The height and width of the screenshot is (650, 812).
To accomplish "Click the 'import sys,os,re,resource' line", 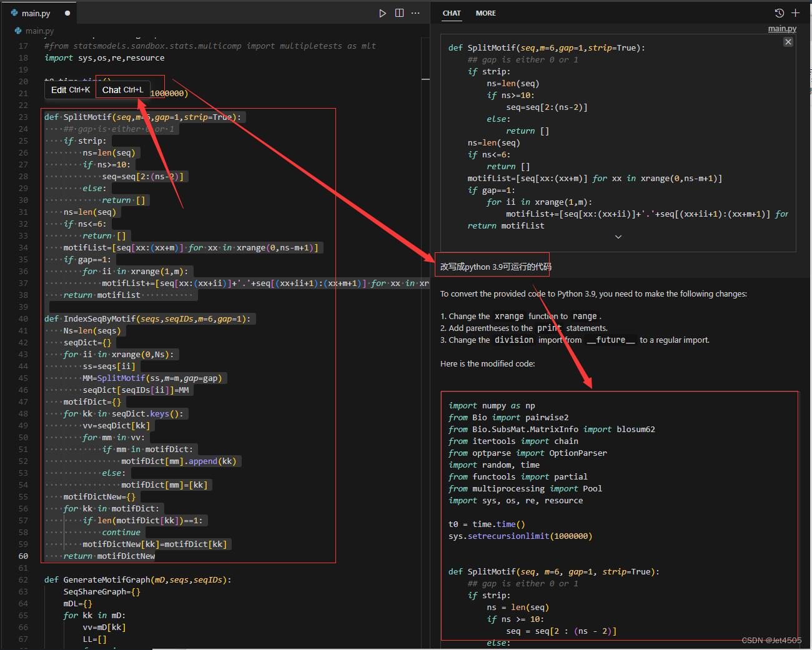I will pyautogui.click(x=104, y=57).
